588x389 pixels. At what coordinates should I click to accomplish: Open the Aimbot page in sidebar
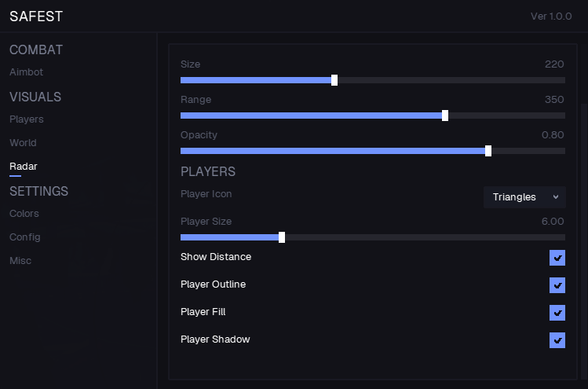(x=26, y=72)
